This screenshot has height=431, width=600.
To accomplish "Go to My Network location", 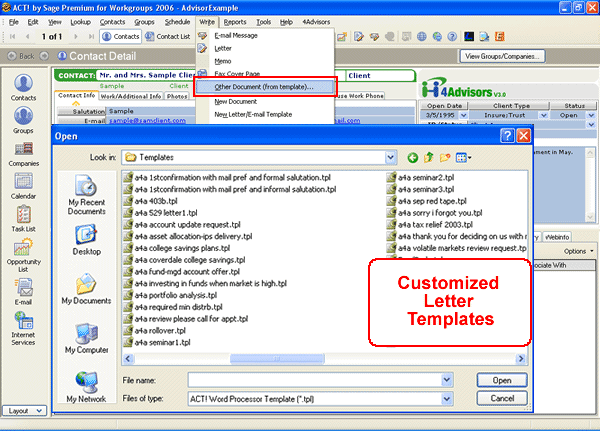I will 86,387.
